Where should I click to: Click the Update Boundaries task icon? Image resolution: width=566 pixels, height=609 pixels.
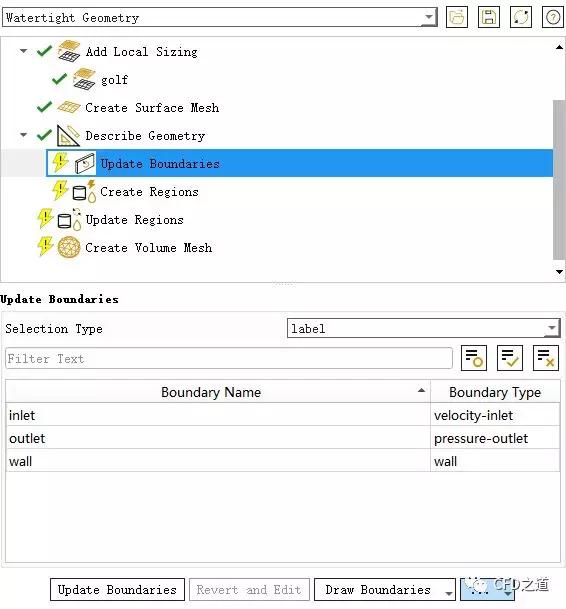85,164
